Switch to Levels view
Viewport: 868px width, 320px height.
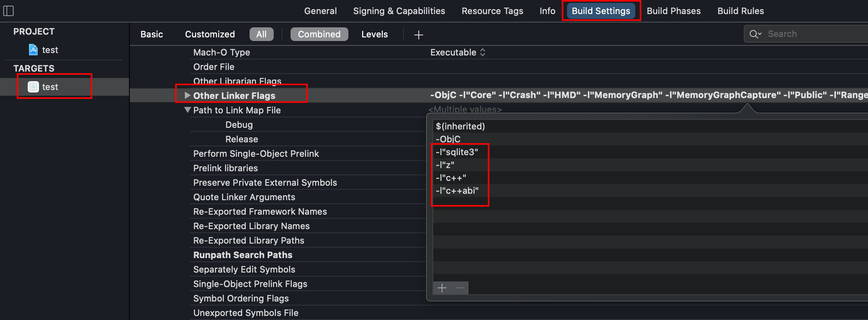tap(375, 34)
